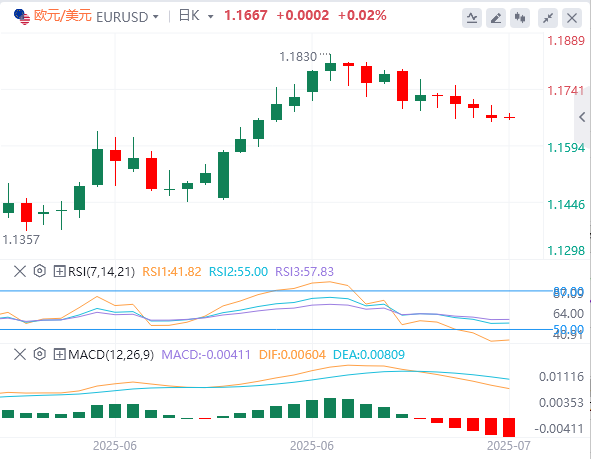Collapse the chart with shrink arrows icon
Screen dimensions: 591x459
(x=548, y=17)
